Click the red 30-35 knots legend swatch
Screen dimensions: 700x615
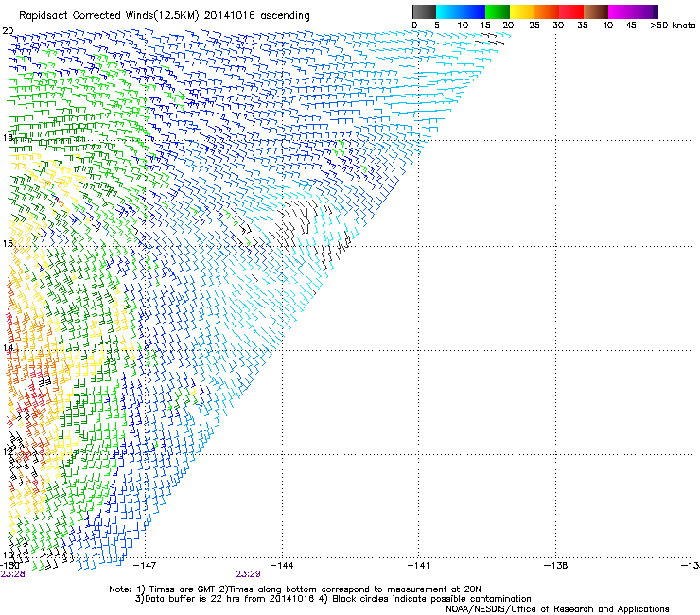point(571,11)
